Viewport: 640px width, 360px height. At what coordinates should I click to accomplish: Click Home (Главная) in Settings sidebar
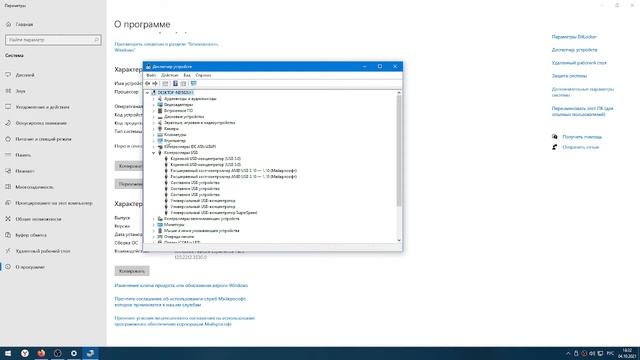click(53, 24)
